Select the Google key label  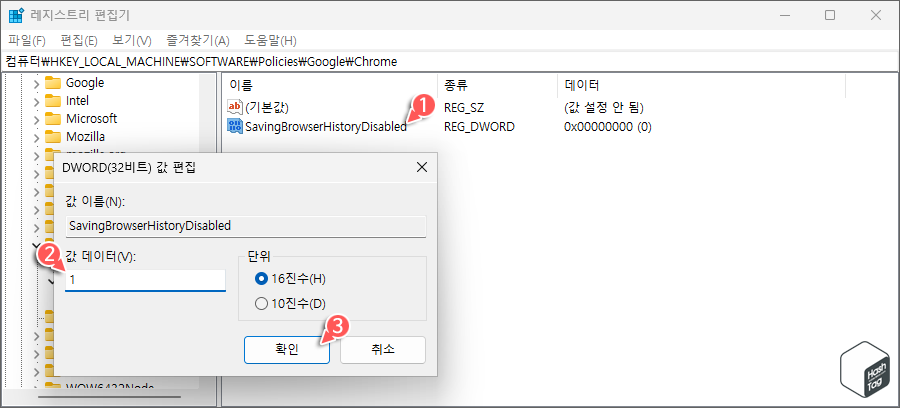85,83
